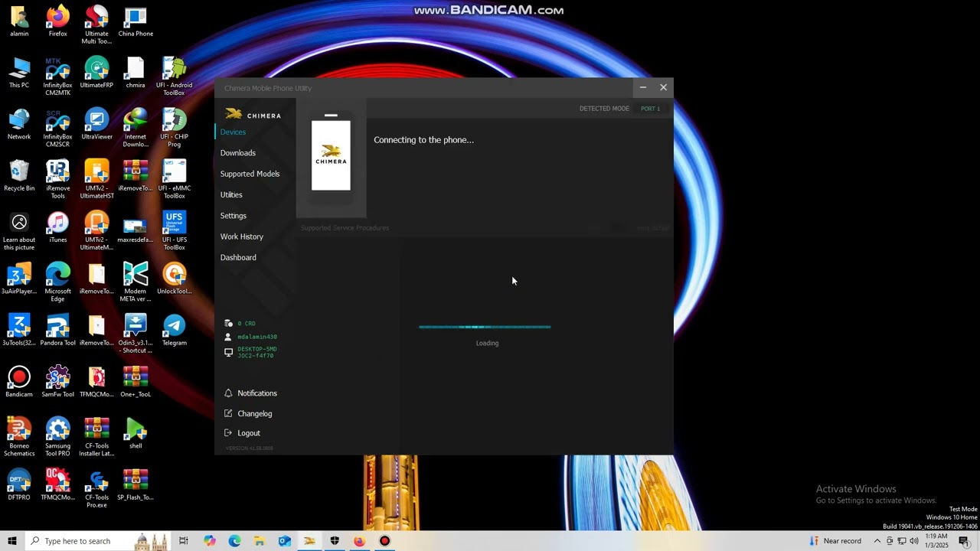980x551 pixels.
Task: Select SP_Flash_Tool archive desktop icon
Action: point(136,484)
